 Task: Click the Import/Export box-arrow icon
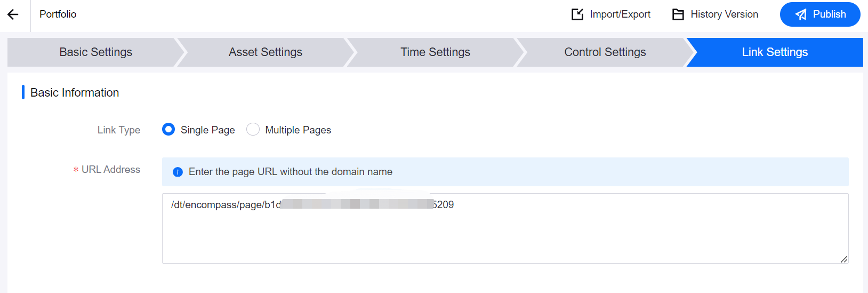pos(577,14)
